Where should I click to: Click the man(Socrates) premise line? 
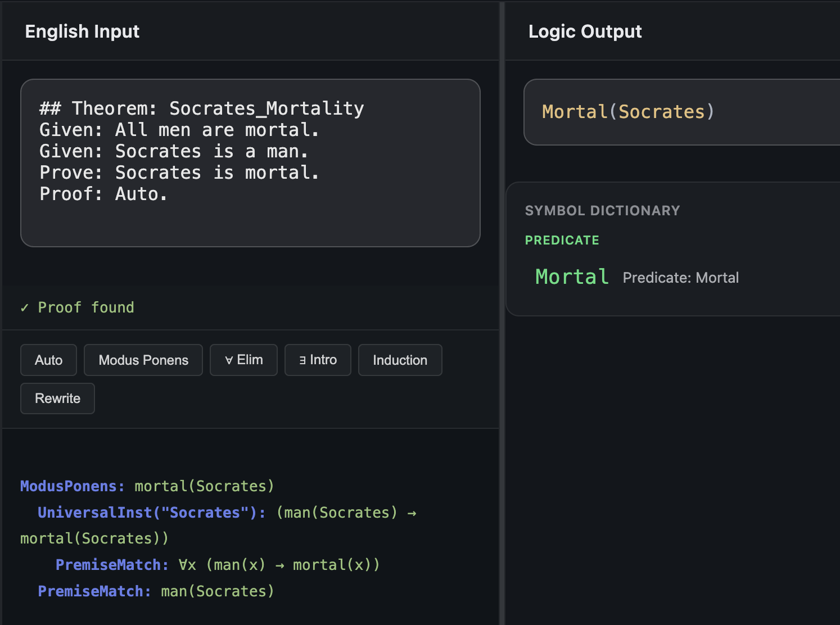[155, 591]
